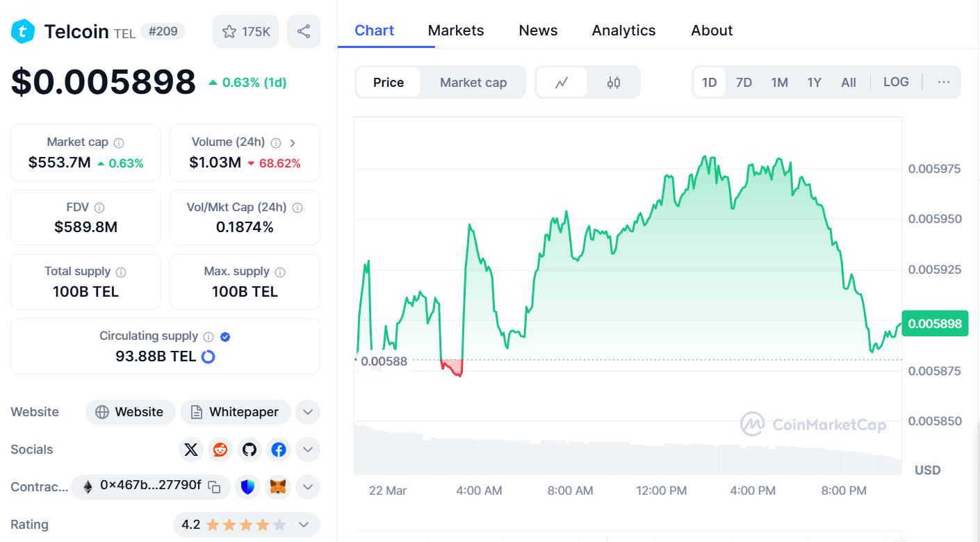This screenshot has height=542, width=980.
Task: Enable logarithmic scale with LOG button
Action: coord(896,81)
